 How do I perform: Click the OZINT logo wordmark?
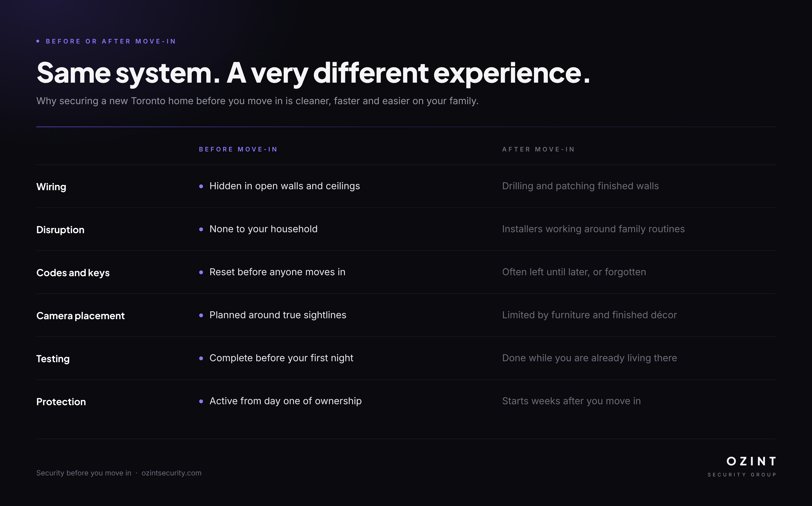pos(751,461)
